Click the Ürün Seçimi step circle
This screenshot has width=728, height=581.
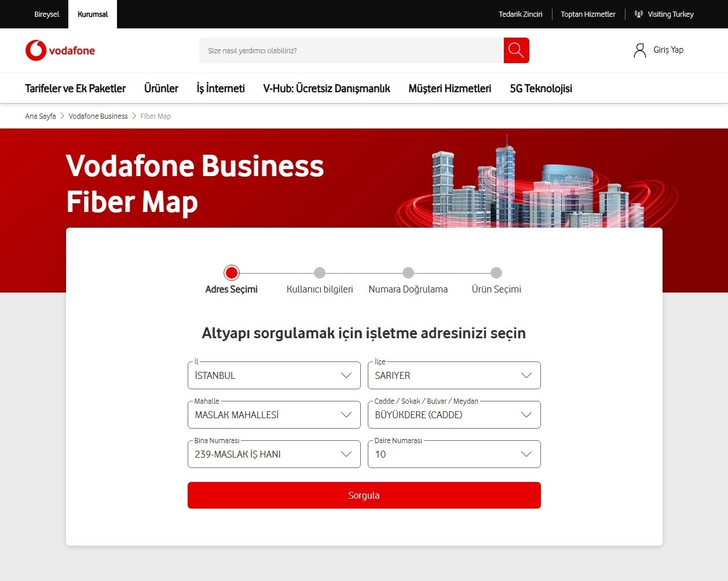pos(496,272)
